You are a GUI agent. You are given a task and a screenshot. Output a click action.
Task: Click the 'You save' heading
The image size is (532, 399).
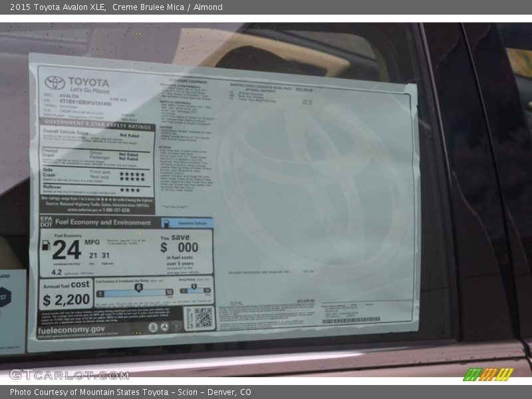tap(175, 237)
